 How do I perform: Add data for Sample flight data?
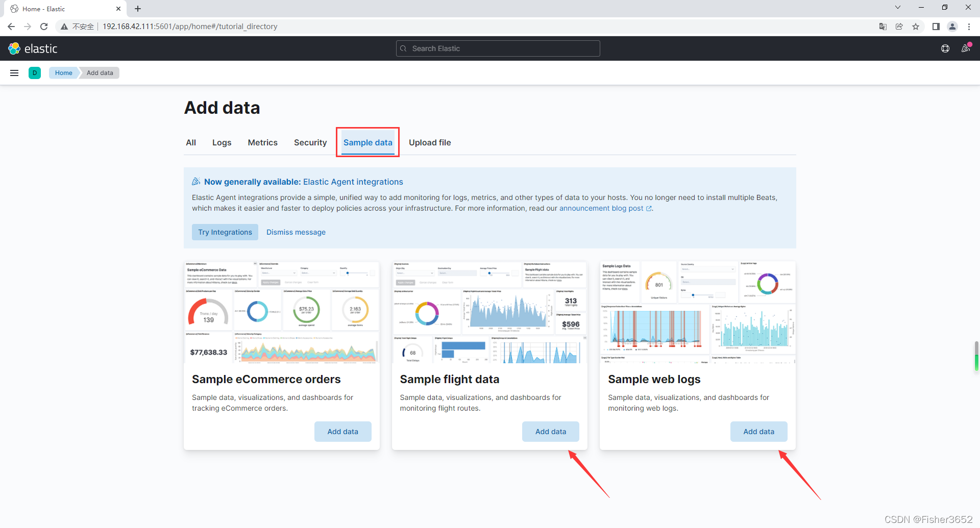[551, 432]
